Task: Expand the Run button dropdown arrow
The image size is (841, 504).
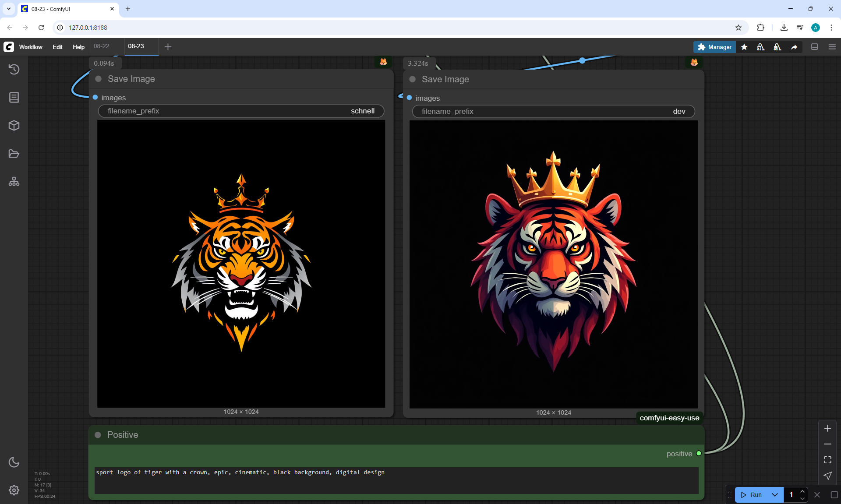Action: tap(775, 495)
